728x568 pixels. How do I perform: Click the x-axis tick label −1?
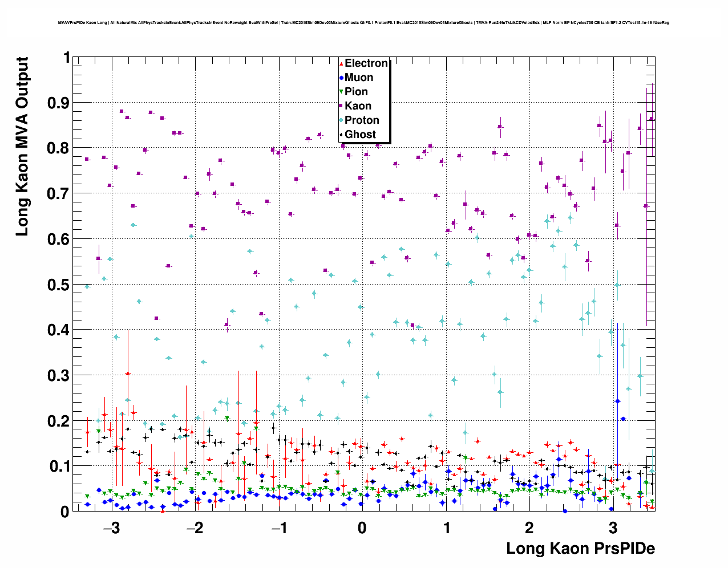click(279, 528)
